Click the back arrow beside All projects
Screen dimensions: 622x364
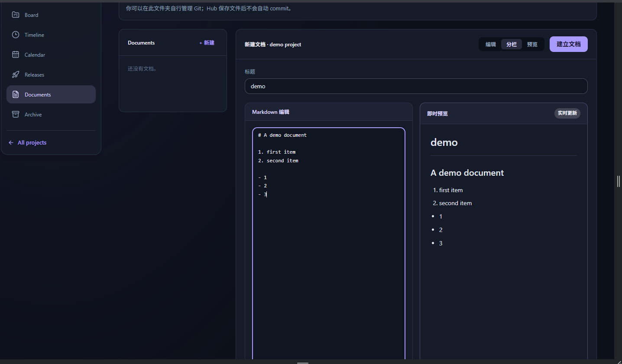pos(11,142)
